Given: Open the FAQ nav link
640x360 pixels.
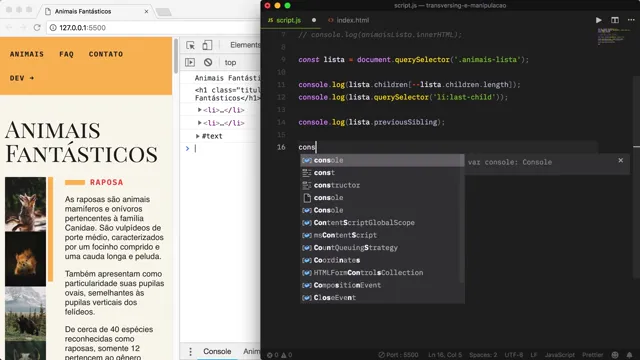Looking at the screenshot, I should [66, 54].
